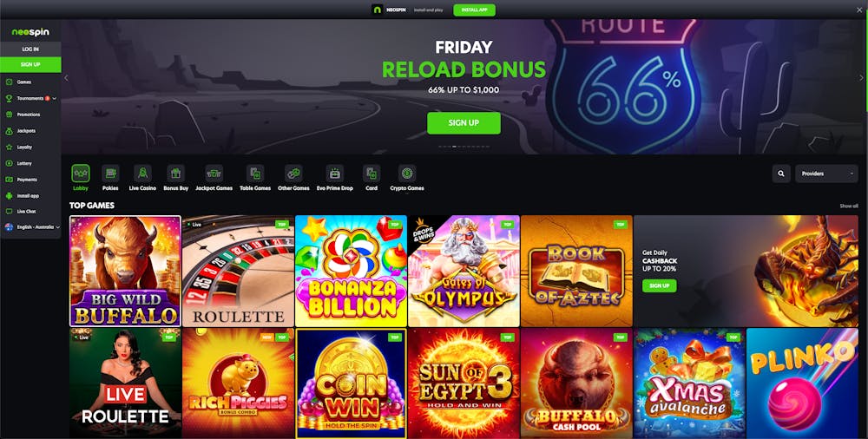Select the Table Games category icon

(255, 174)
